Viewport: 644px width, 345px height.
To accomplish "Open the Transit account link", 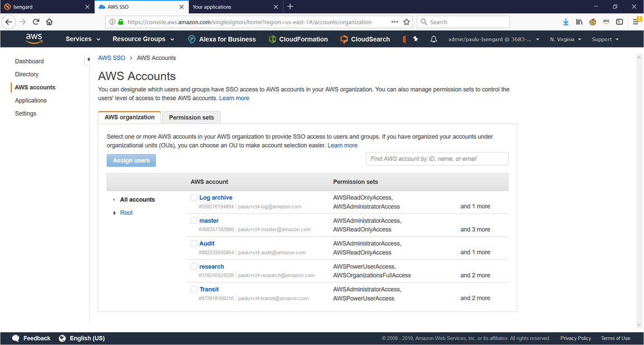I will [209, 289].
